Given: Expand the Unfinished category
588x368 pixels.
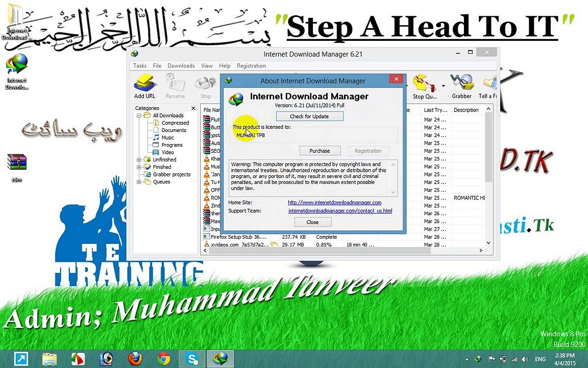Looking at the screenshot, I should coord(139,159).
